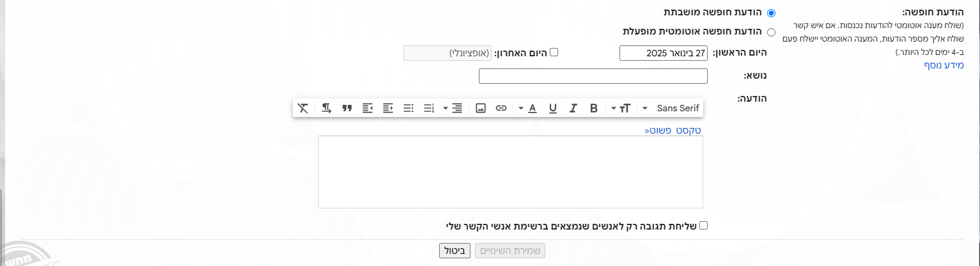Apply quote formatting to text

point(347,109)
